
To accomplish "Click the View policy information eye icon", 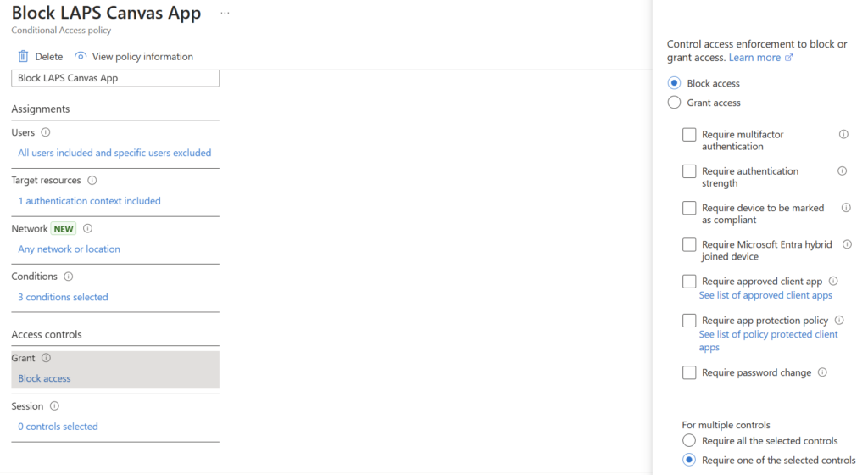I will (81, 57).
